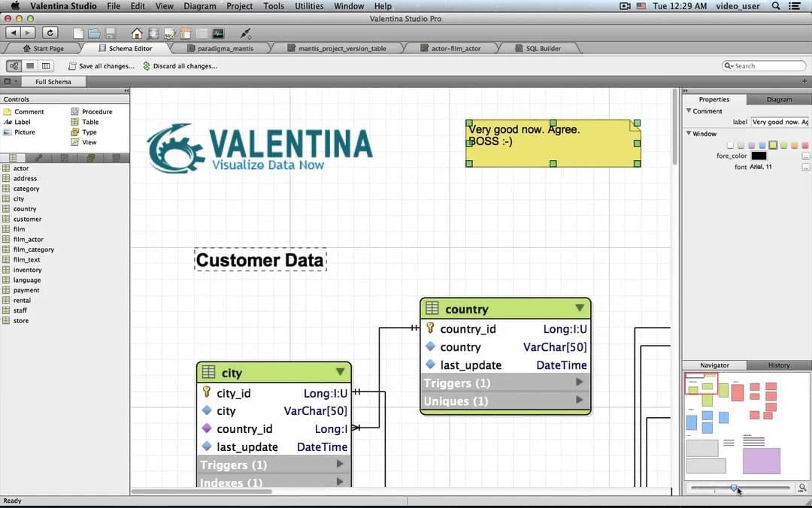This screenshot has height=508, width=812.
Task: Select the blue color swatch in Properties
Action: 762,145
